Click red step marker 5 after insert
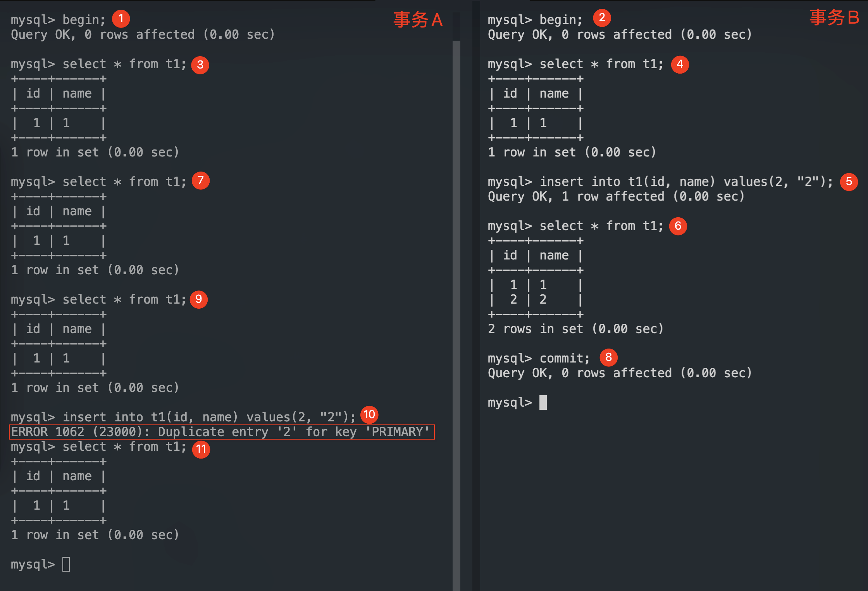The width and height of the screenshot is (868, 591). (x=849, y=181)
